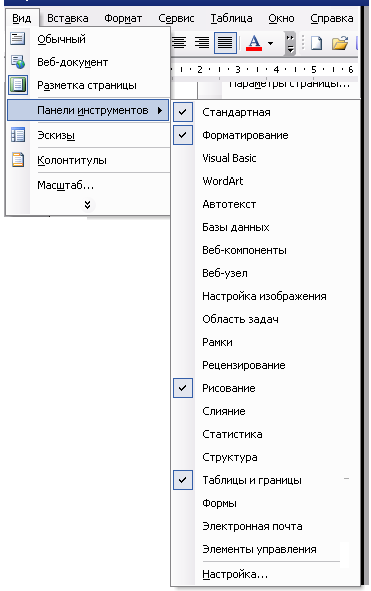Create new blank document icon
This screenshot has width=371, height=591.
pyautogui.click(x=316, y=43)
